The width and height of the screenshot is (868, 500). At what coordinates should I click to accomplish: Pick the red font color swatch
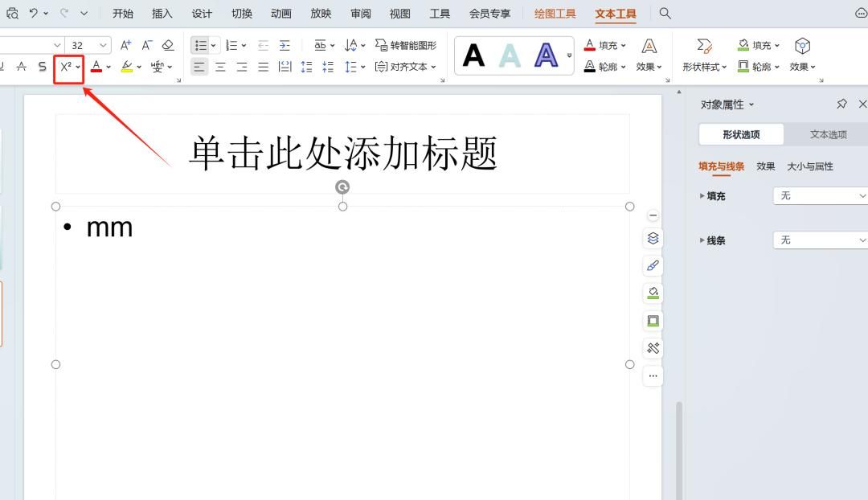(x=96, y=68)
